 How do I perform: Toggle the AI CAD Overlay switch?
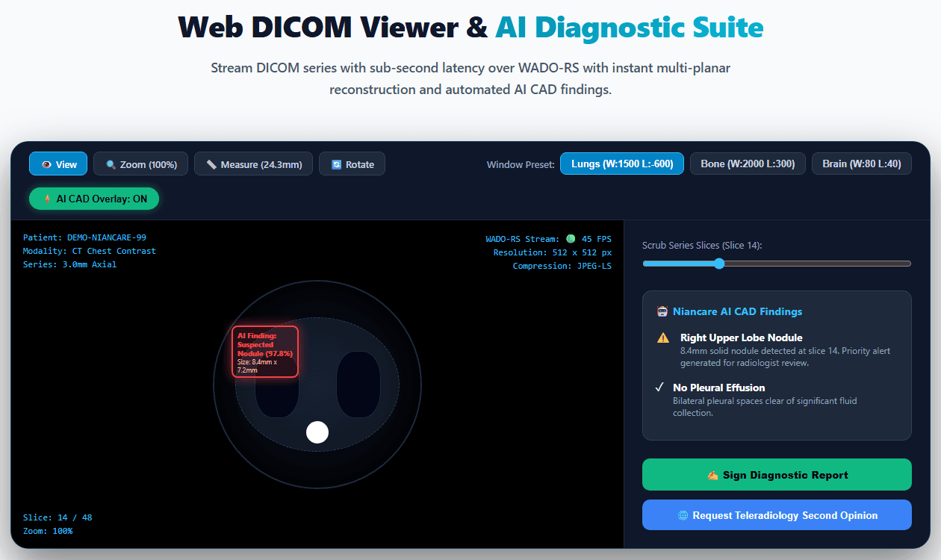pyautogui.click(x=94, y=199)
